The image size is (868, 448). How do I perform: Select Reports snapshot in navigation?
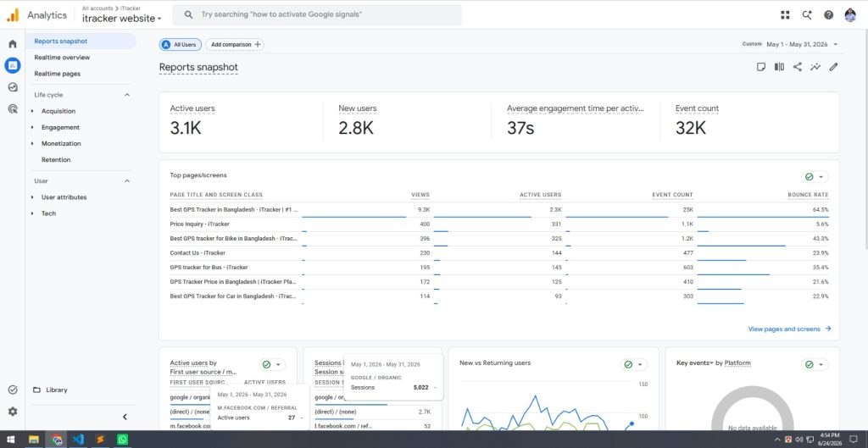pyautogui.click(x=81, y=41)
